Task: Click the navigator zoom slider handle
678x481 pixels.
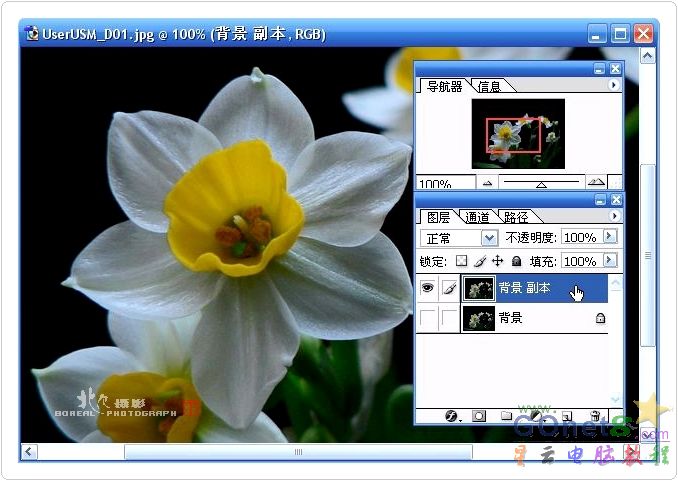Action: 541,184
